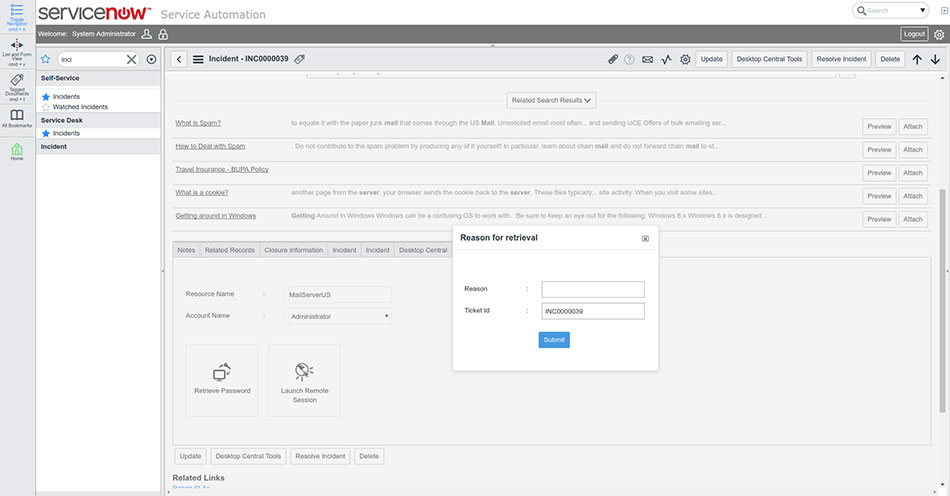This screenshot has height=496, width=950.
Task: Click the email envelope icon
Action: pyautogui.click(x=648, y=59)
